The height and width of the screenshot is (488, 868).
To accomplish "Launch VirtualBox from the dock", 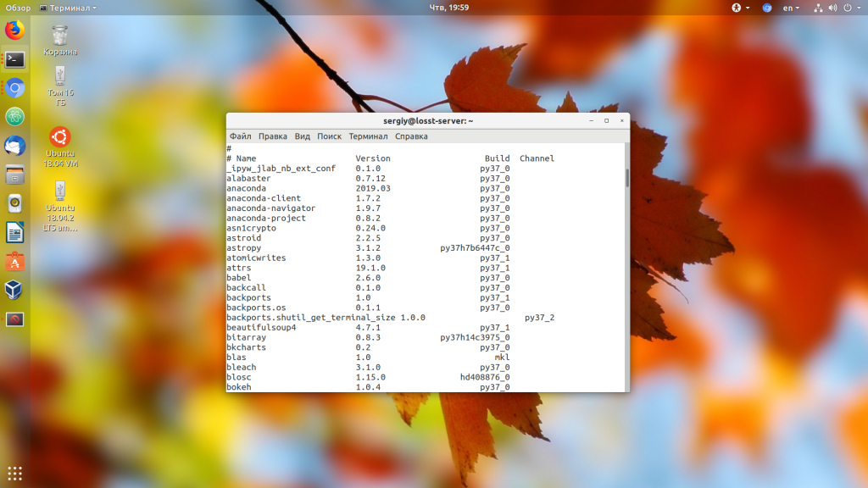I will pyautogui.click(x=14, y=291).
